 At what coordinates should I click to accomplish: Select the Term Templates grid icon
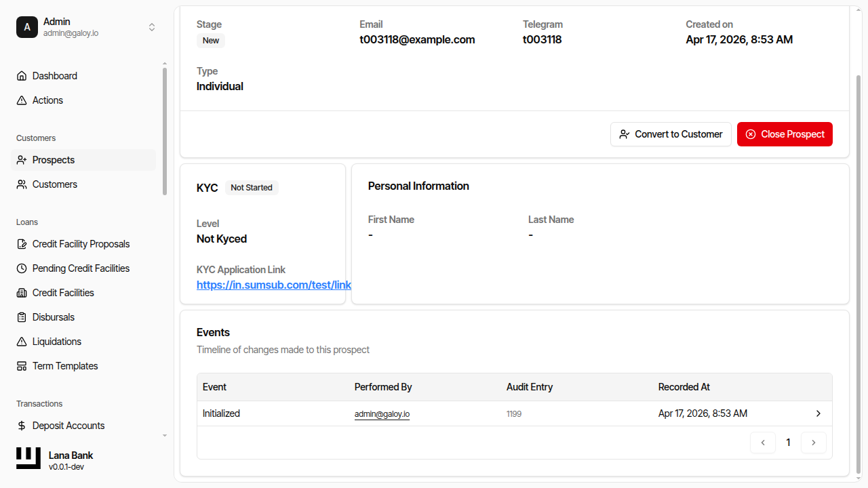pyautogui.click(x=22, y=366)
